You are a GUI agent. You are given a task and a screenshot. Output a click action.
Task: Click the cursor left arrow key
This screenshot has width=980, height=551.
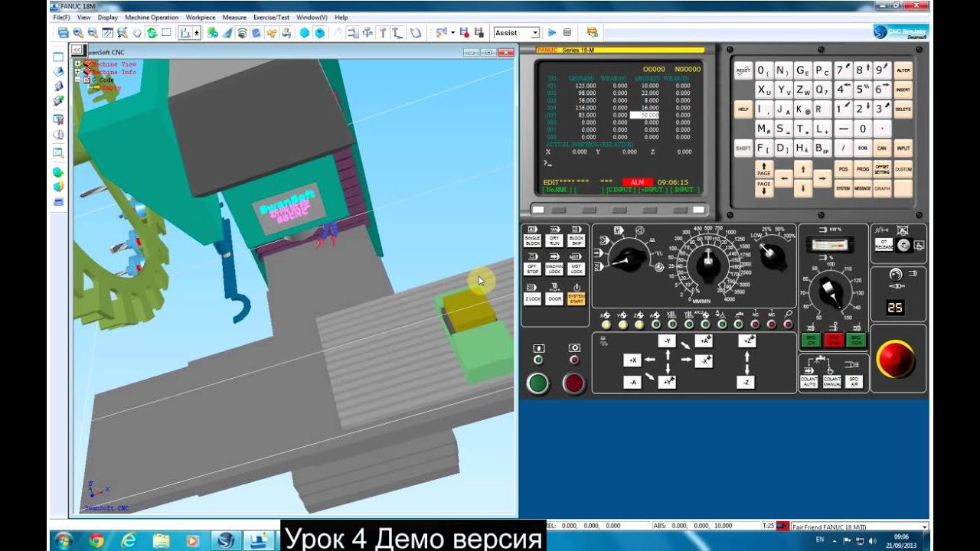(783, 178)
